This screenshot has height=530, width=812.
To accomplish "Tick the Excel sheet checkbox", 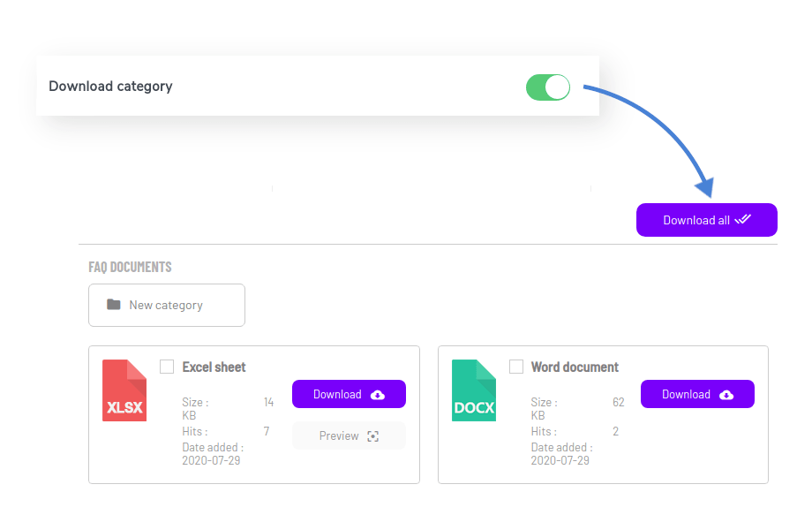I will pos(167,367).
